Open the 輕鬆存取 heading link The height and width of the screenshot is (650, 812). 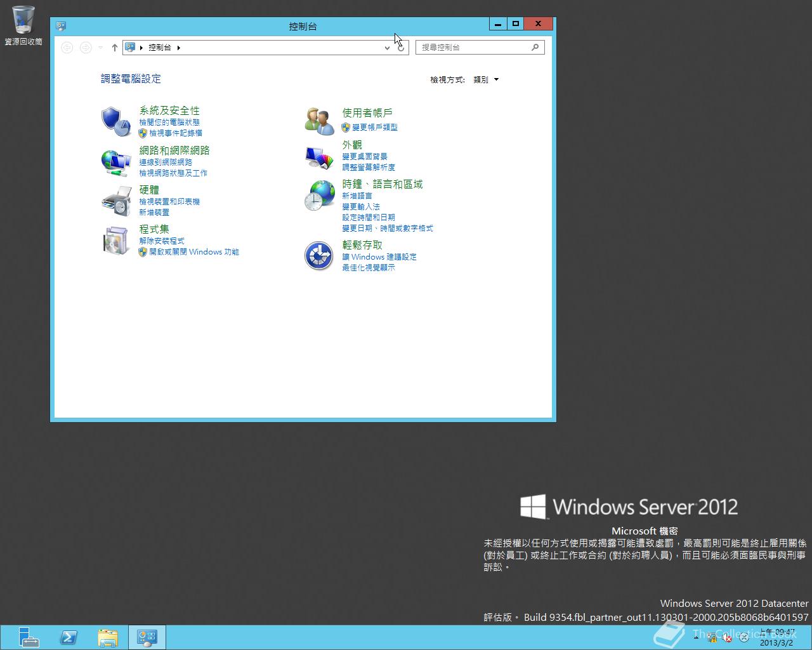click(362, 245)
